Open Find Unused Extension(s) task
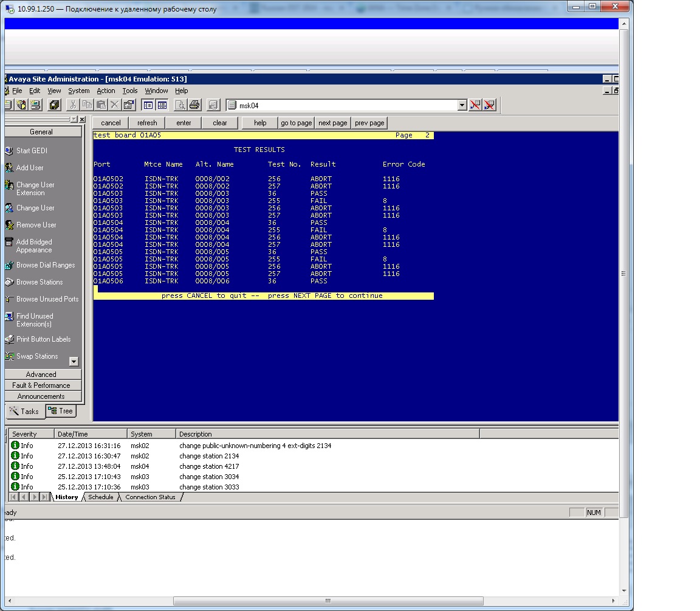The image size is (700, 611). [x=35, y=320]
